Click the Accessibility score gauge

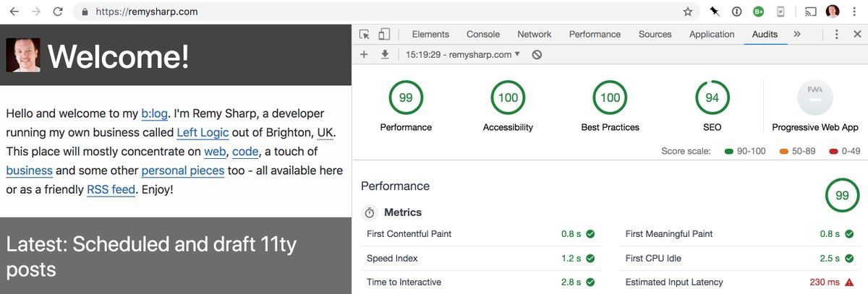(508, 98)
